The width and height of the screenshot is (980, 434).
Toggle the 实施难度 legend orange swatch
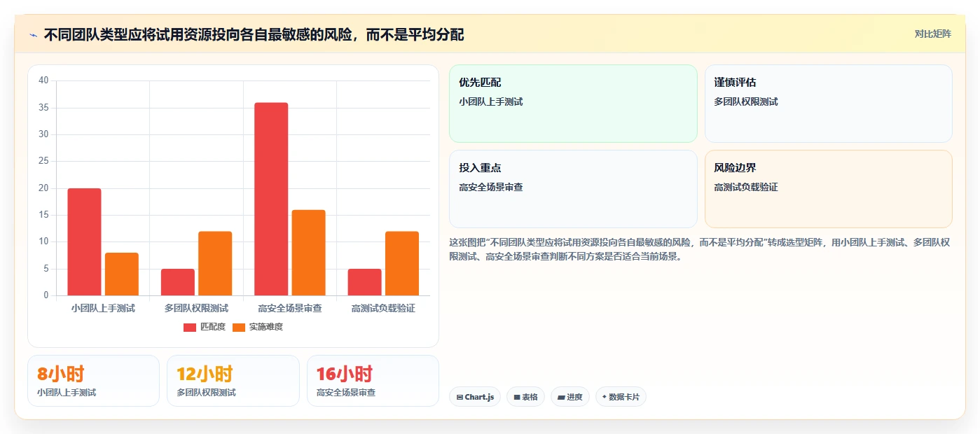[x=239, y=328]
